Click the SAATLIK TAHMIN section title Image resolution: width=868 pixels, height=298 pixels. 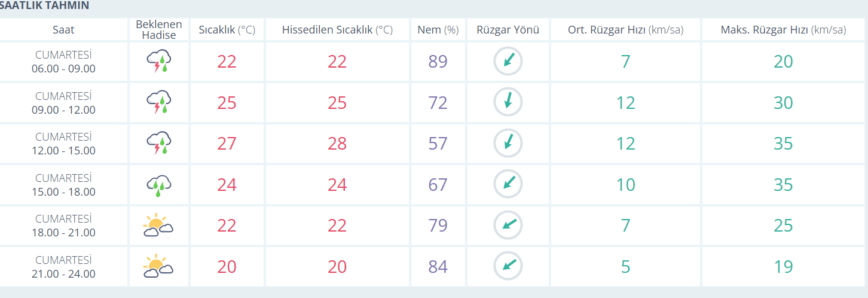[44, 5]
